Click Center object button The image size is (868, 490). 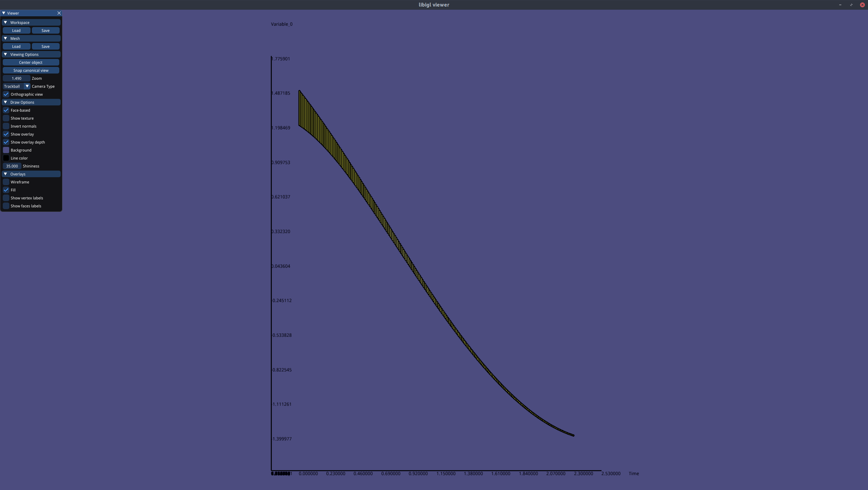(31, 62)
